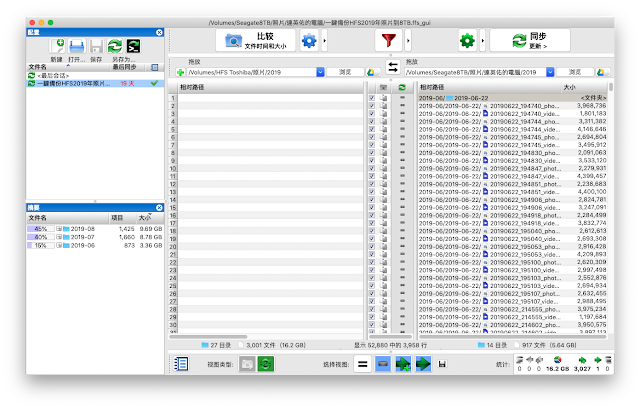Uncheck the row 25 checkbox

pos(372,286)
